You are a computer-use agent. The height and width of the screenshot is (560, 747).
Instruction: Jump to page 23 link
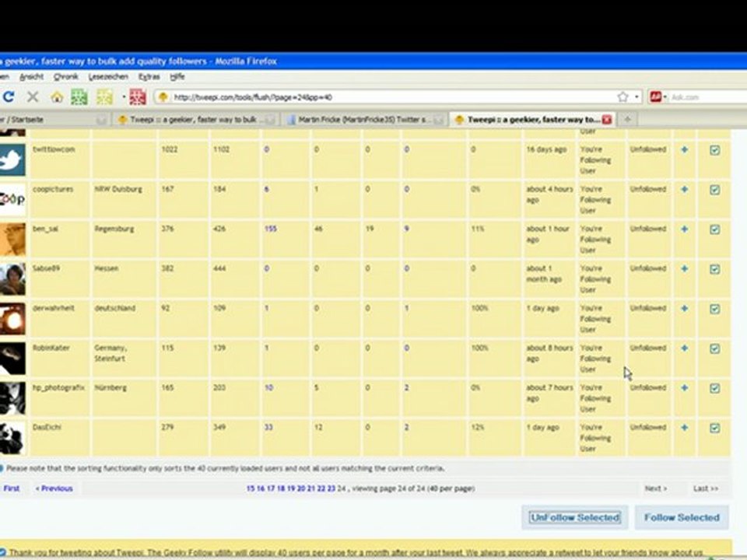331,488
